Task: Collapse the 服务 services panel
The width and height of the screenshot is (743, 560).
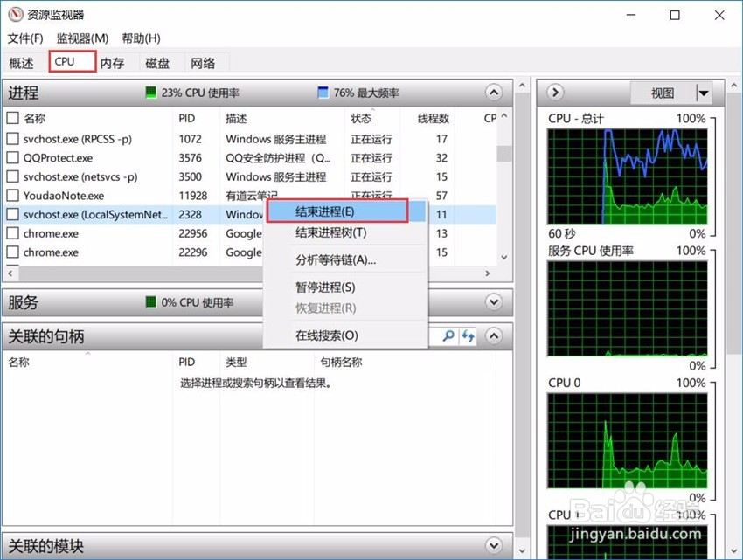Action: [493, 302]
